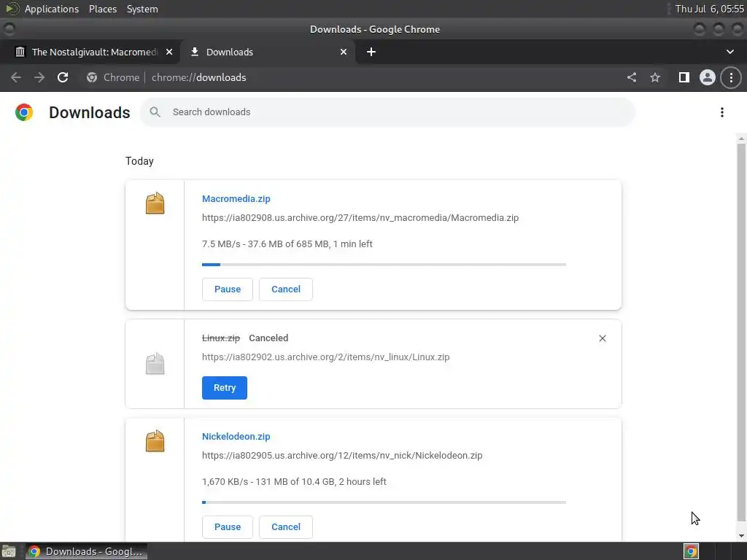Reload the downloads page

coord(63,77)
